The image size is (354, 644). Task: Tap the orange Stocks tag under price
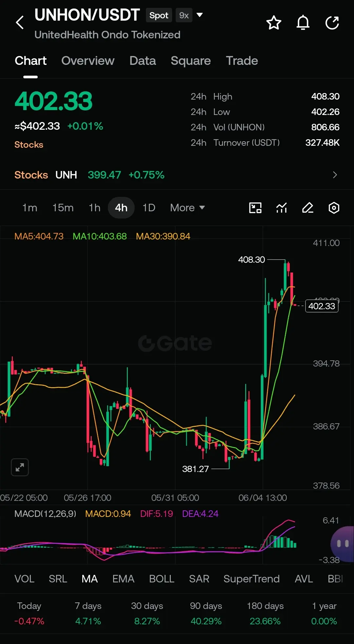29,145
